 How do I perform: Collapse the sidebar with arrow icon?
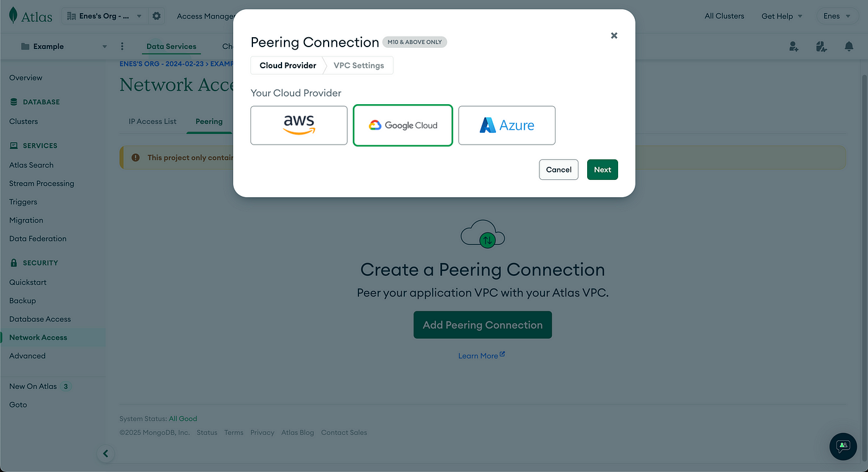(105, 453)
